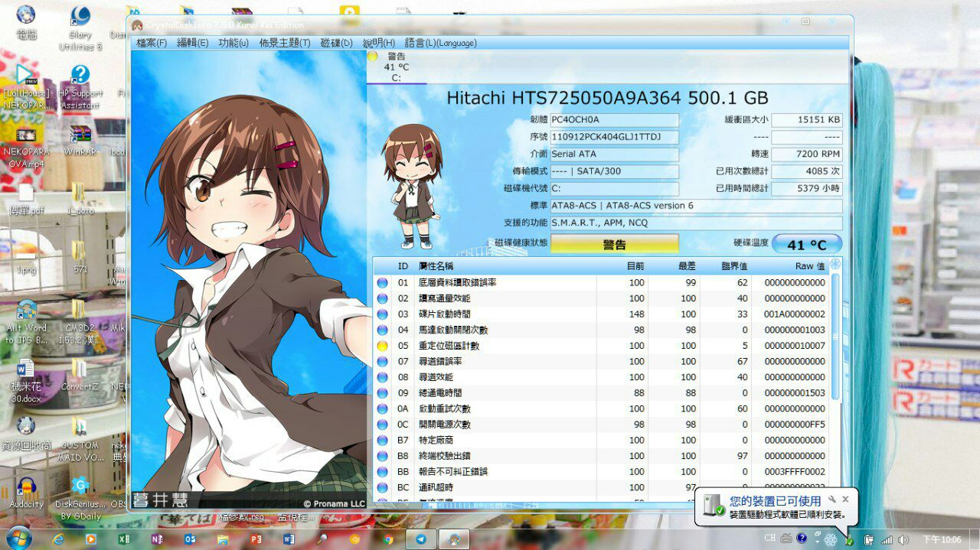The width and height of the screenshot is (980, 550).
Task: Open Excel from the taskbar
Action: click(123, 539)
